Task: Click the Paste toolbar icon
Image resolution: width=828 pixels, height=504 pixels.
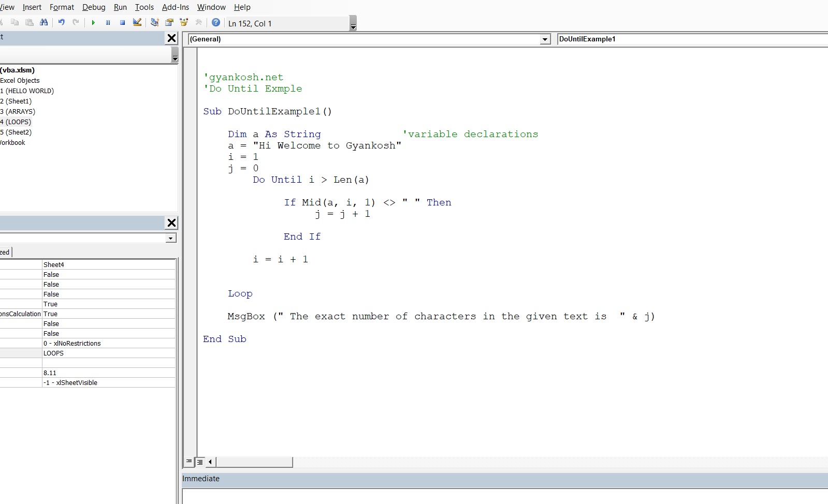Action: point(30,23)
